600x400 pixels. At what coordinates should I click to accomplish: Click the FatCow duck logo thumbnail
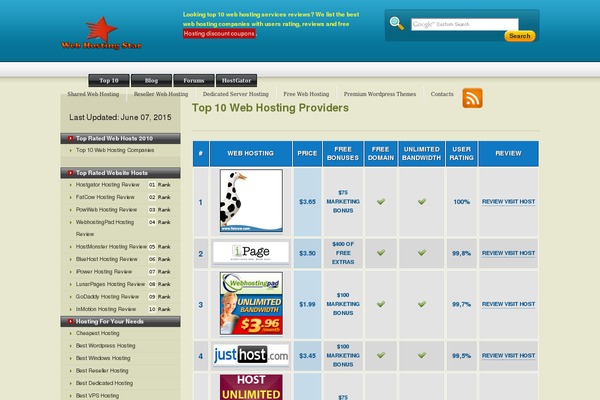click(x=251, y=201)
